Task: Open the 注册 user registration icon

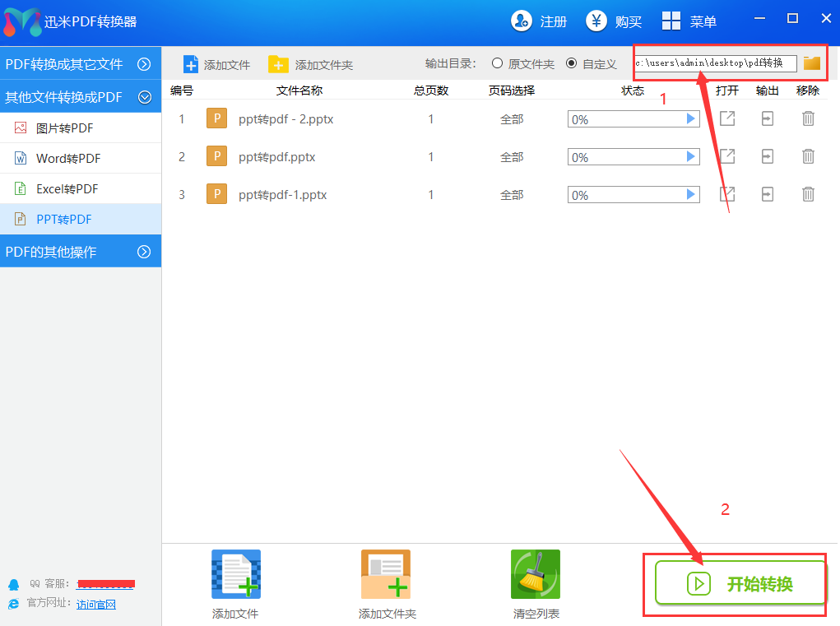Action: pos(522,21)
